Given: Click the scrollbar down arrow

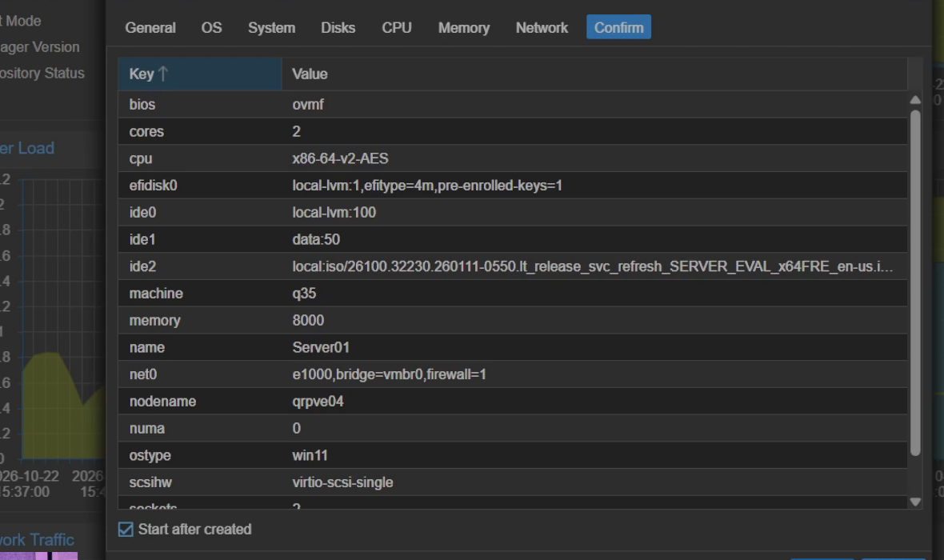Looking at the screenshot, I should (915, 502).
